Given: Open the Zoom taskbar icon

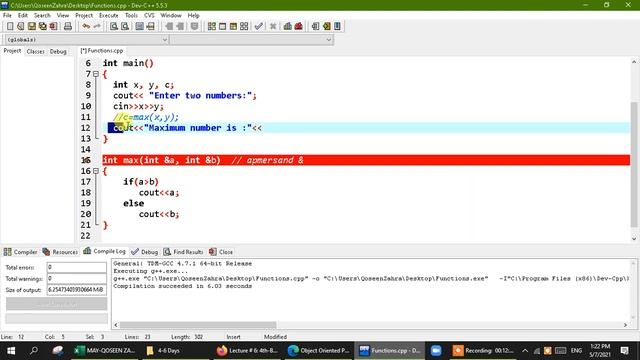Looking at the screenshot, I should (436, 351).
